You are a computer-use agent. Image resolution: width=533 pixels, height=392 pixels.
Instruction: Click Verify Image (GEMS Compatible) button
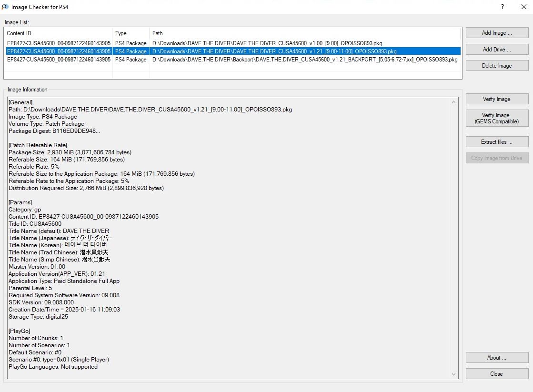coord(497,118)
